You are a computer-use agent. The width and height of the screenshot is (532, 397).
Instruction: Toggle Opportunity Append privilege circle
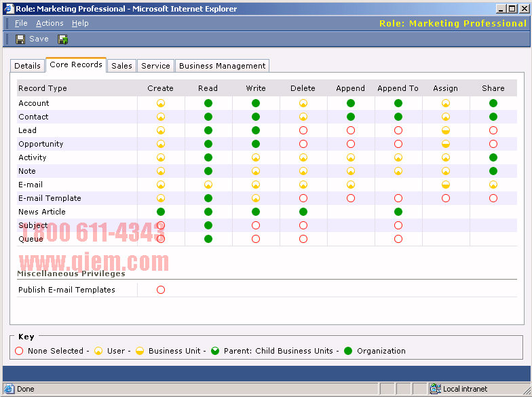coord(351,144)
